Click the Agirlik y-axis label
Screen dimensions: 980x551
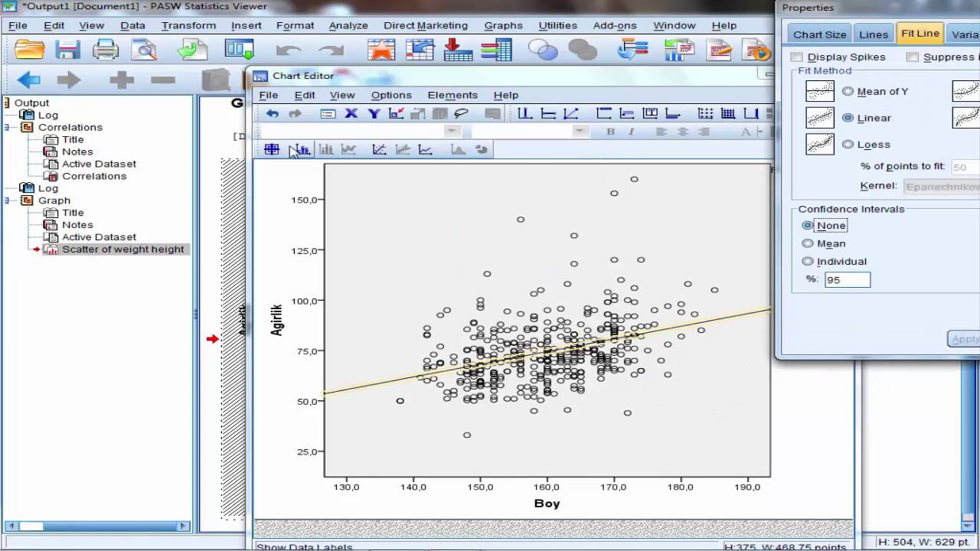pyautogui.click(x=277, y=320)
